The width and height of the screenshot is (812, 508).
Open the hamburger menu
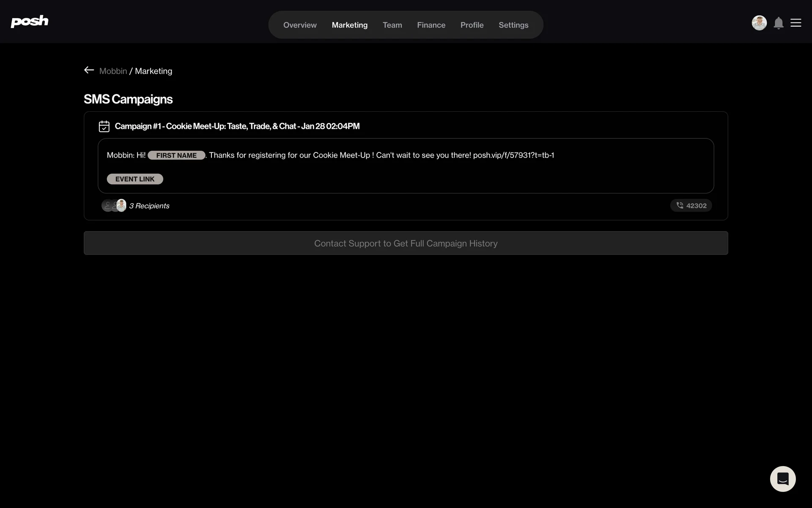(x=796, y=23)
